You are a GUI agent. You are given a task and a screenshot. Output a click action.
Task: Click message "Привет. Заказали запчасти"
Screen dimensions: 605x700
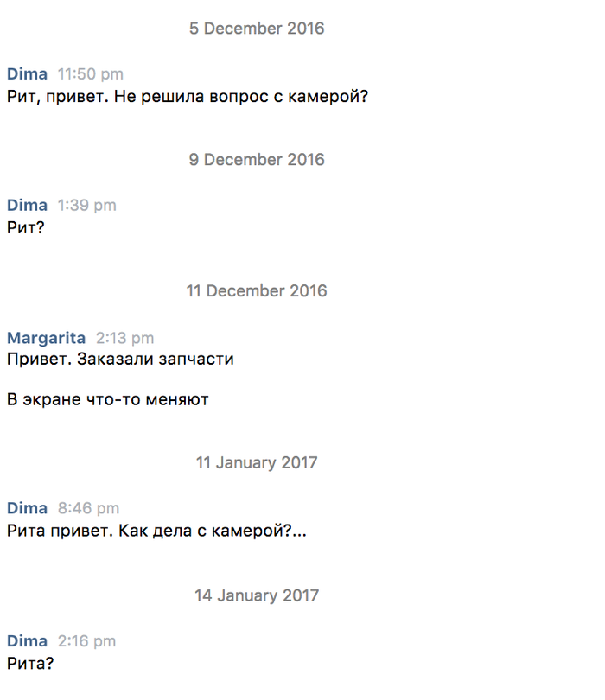120,359
